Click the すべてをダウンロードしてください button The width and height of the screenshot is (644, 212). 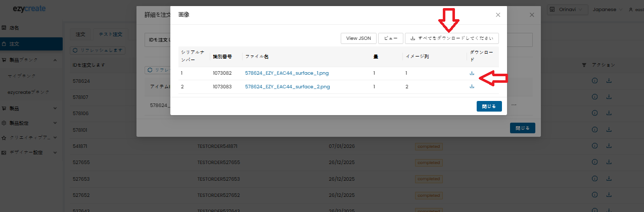(451, 38)
